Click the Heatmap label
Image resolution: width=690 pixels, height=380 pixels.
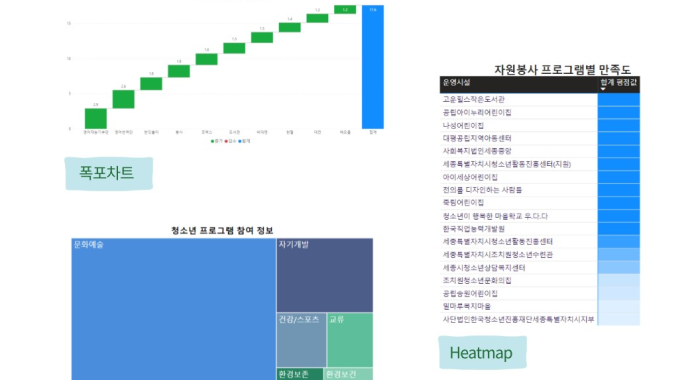[x=481, y=353]
